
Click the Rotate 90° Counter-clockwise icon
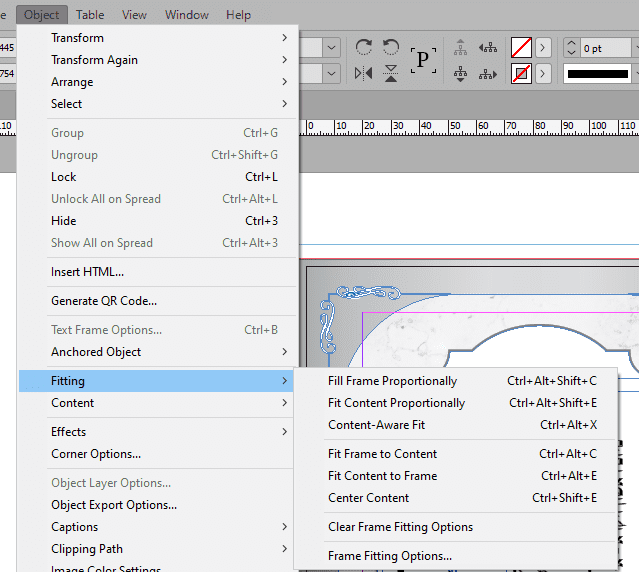click(x=391, y=48)
